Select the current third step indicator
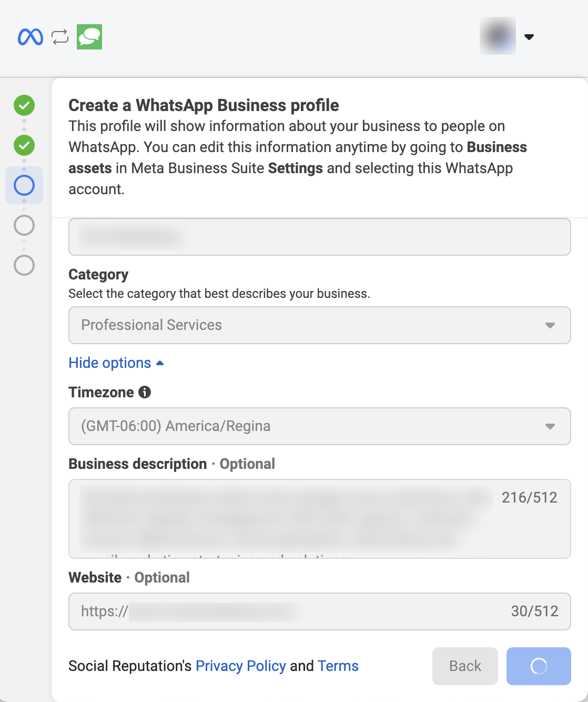 [x=24, y=185]
